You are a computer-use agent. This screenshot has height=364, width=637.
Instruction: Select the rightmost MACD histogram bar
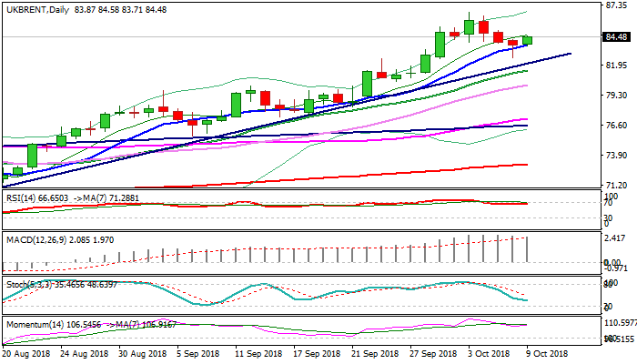click(528, 249)
